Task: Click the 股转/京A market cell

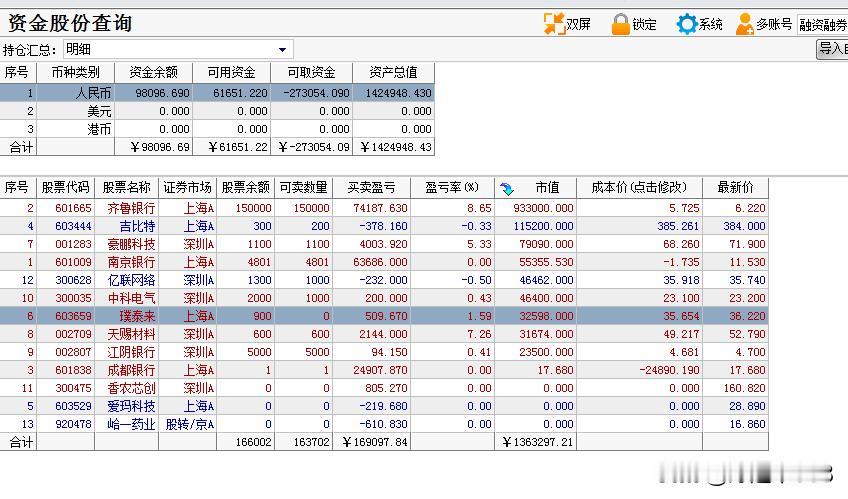Action: tap(189, 424)
